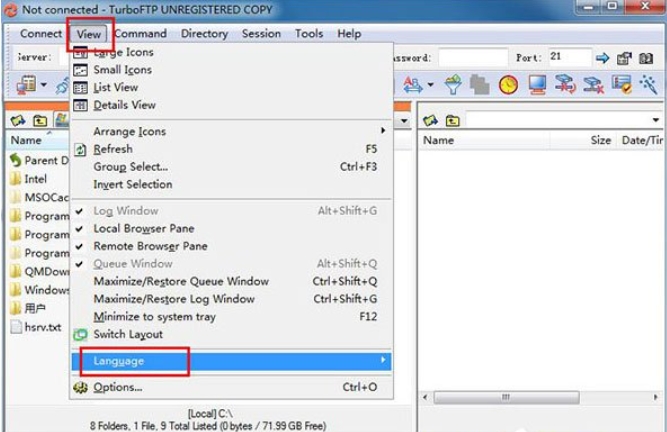This screenshot has width=667, height=432.
Task: Click the Port field showing 21
Action: click(x=569, y=57)
